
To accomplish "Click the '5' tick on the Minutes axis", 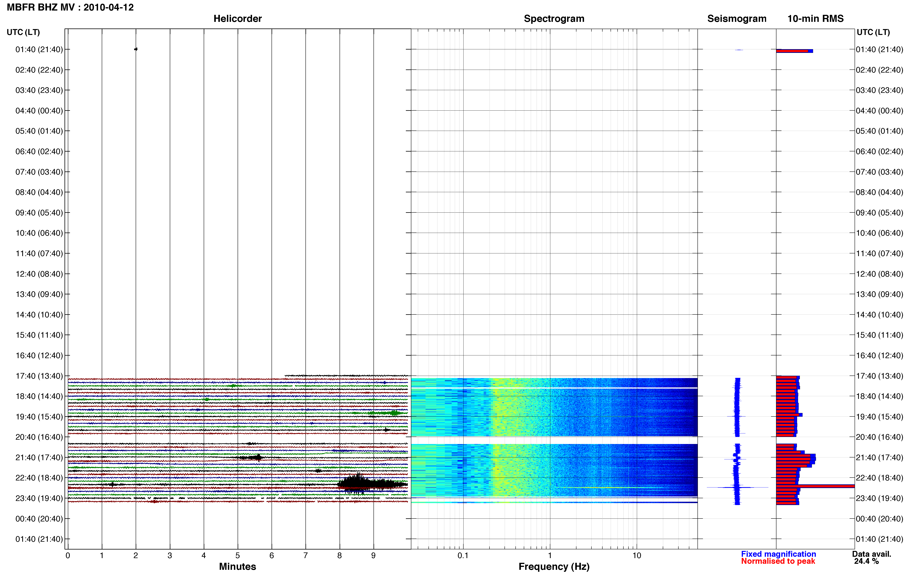I will click(x=238, y=555).
